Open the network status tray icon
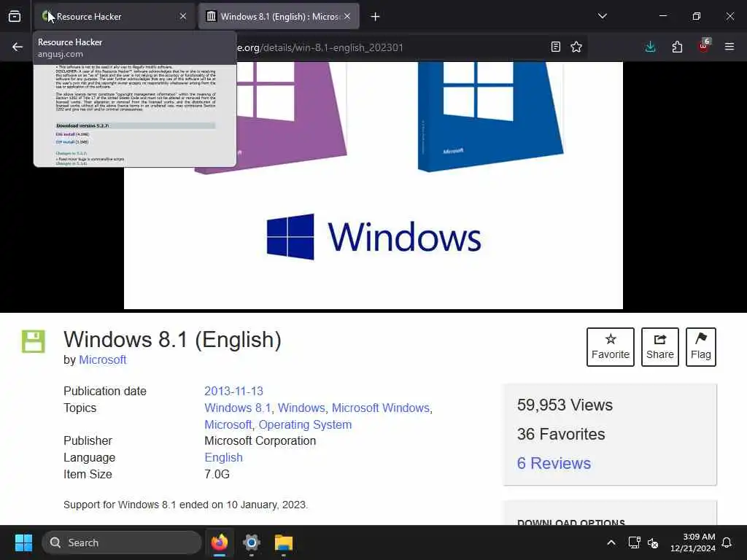Image resolution: width=747 pixels, height=560 pixels. click(x=634, y=542)
